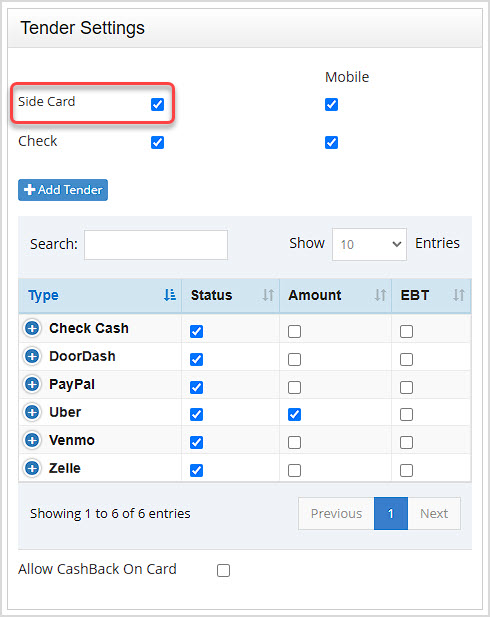Screen dimensions: 490x617
Task: Enable the Venmo Amount checkbox
Action: pos(294,442)
